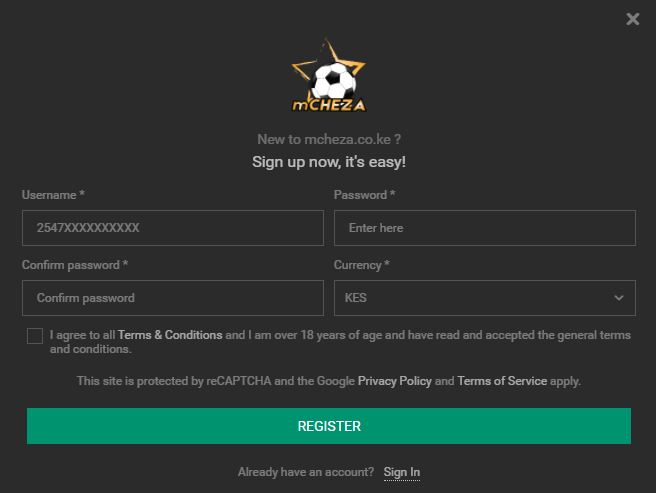Screen dimensions: 656x493
Task: Open the Terms & Conditions link
Action: point(170,335)
